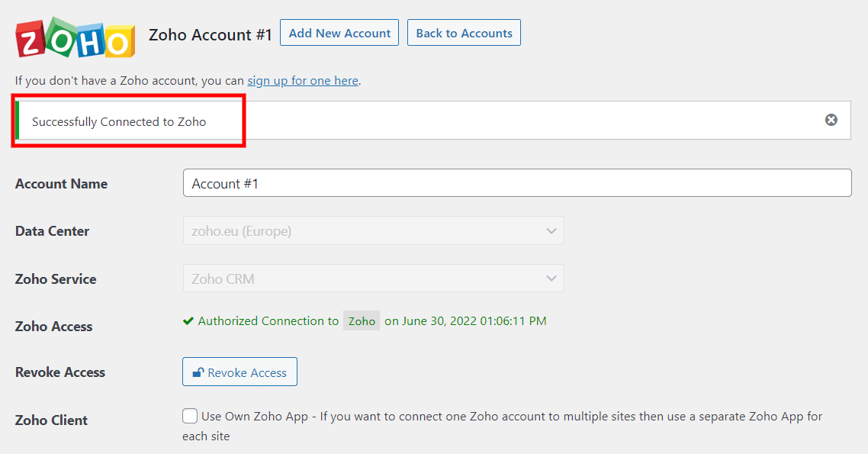Open the Zoho Service dropdown
868x454 pixels.
click(373, 278)
